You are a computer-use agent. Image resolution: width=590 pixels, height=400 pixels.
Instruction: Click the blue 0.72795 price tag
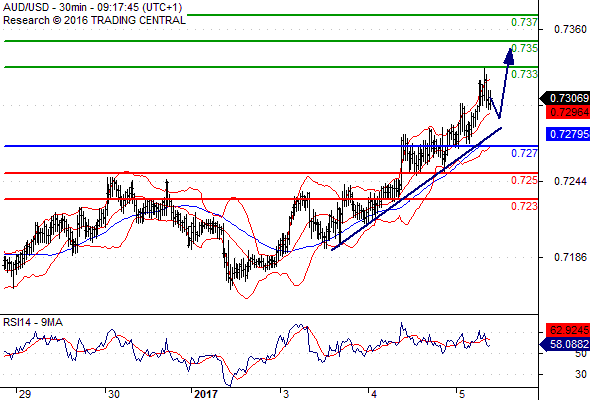tap(568, 134)
